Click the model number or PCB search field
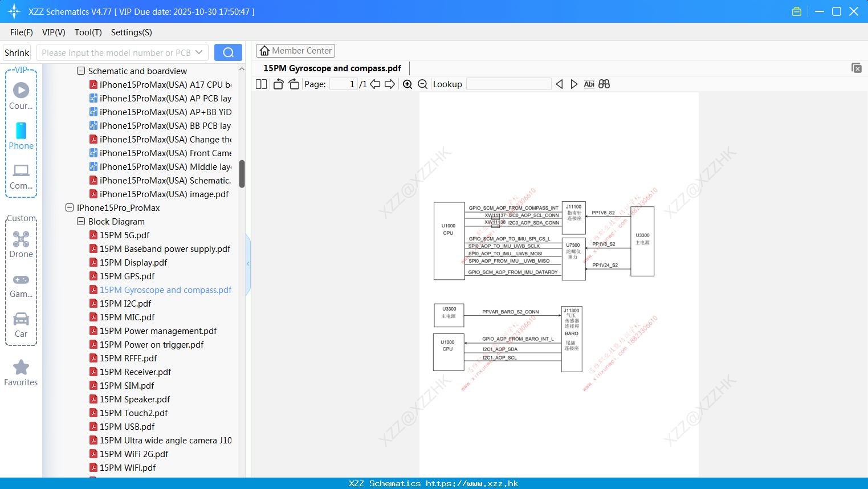The height and width of the screenshot is (489, 868). pos(116,52)
